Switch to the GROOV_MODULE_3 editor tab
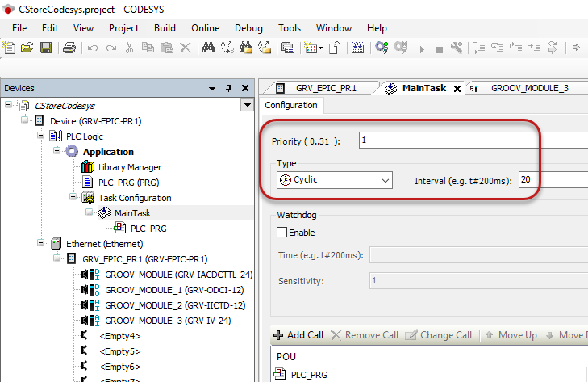588x382 pixels. (x=528, y=89)
